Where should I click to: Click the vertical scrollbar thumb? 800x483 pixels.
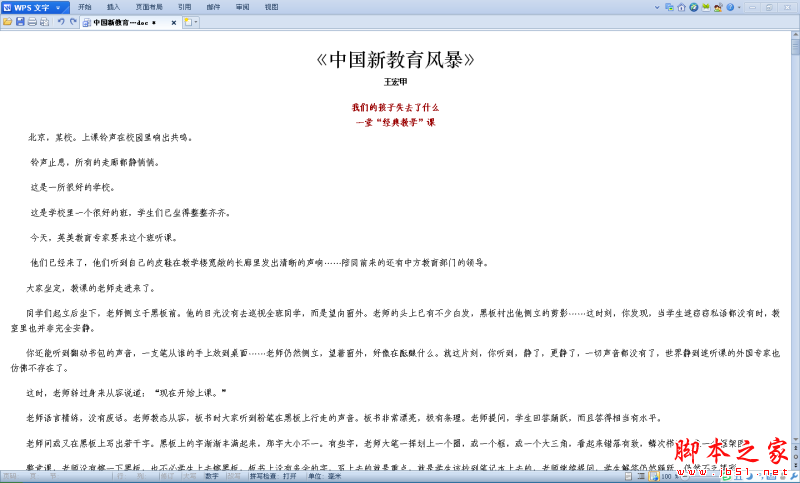[x=795, y=47]
